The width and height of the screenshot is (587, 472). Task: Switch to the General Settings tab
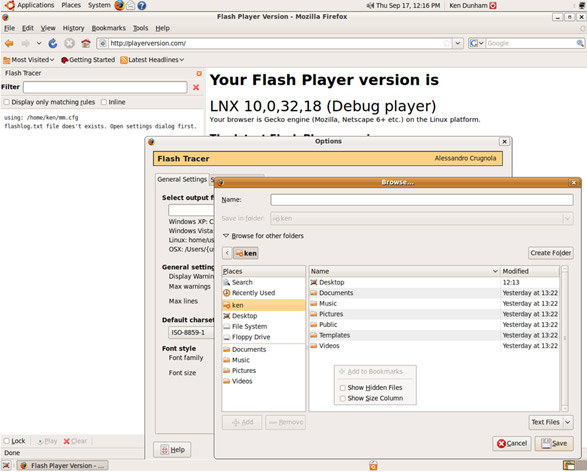(182, 179)
